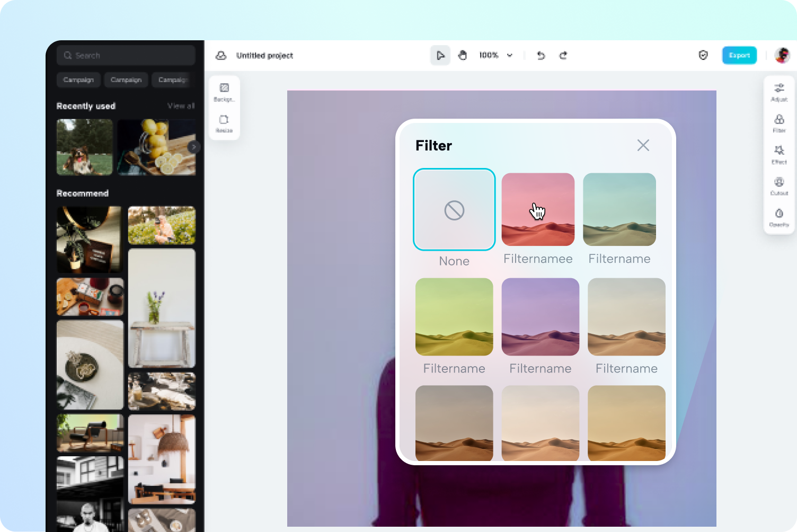Select the hand pan tool

[x=463, y=55]
